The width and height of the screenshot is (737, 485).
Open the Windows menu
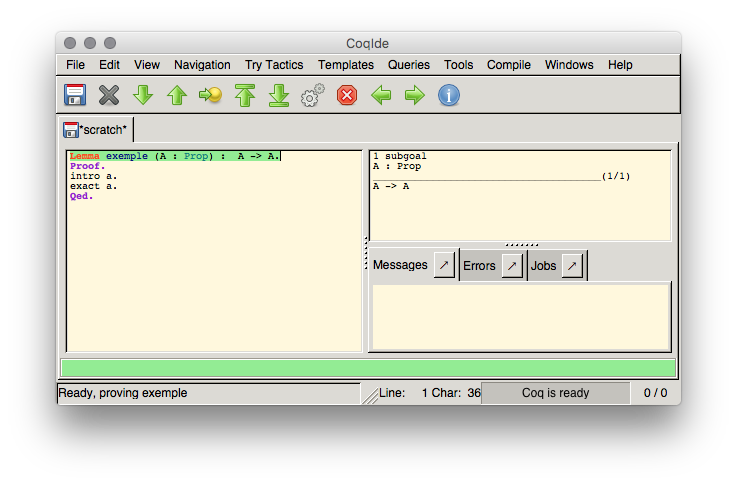[569, 65]
